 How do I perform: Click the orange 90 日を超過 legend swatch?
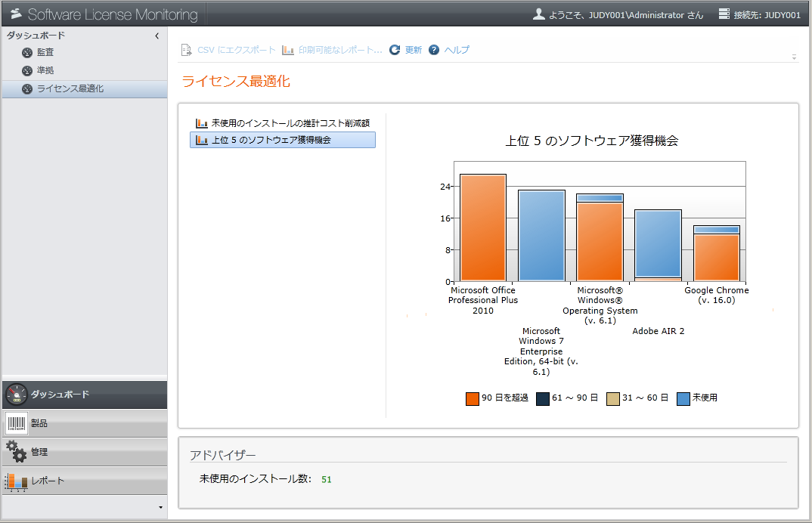click(473, 399)
